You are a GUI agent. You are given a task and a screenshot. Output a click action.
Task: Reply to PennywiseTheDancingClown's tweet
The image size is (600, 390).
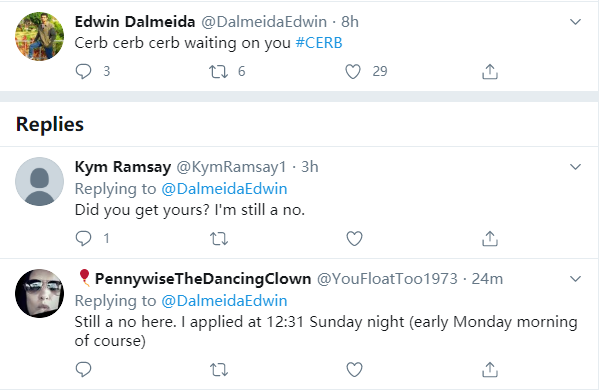(x=83, y=369)
